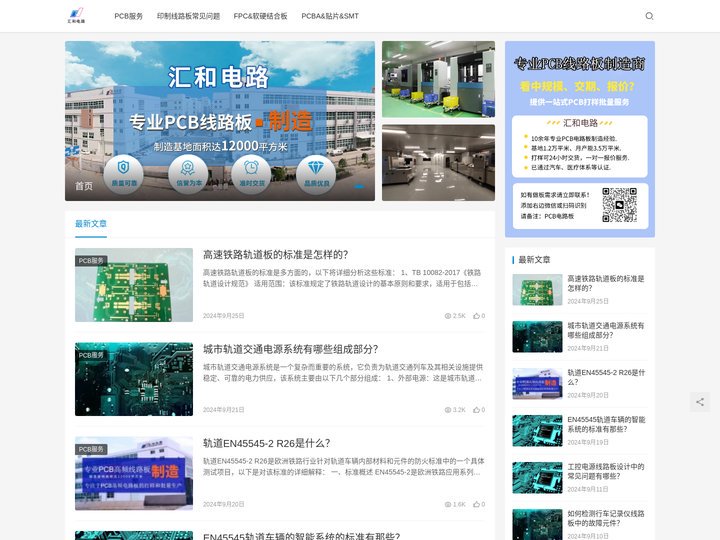Click the sidebar 最新文章 heading
720x540 pixels.
coord(534,259)
